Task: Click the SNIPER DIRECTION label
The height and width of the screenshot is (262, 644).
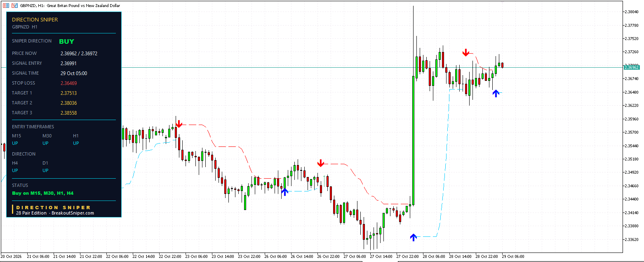Action: [32, 41]
